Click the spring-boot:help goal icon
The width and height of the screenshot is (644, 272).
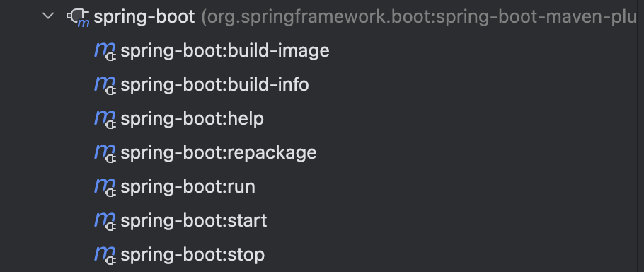tap(105, 120)
